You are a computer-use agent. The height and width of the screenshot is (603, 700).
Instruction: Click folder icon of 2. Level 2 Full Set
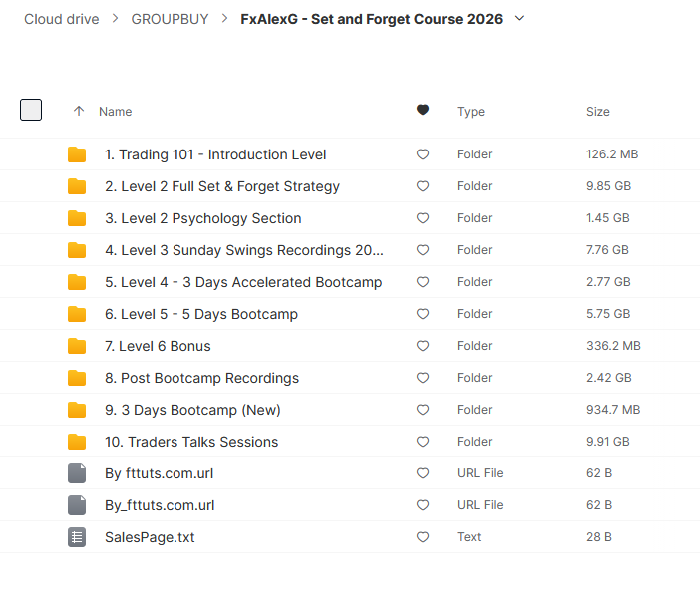click(77, 186)
